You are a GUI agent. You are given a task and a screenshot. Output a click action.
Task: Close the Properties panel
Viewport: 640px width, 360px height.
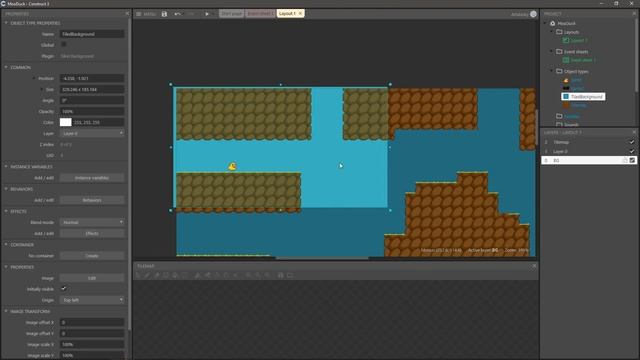127,13
